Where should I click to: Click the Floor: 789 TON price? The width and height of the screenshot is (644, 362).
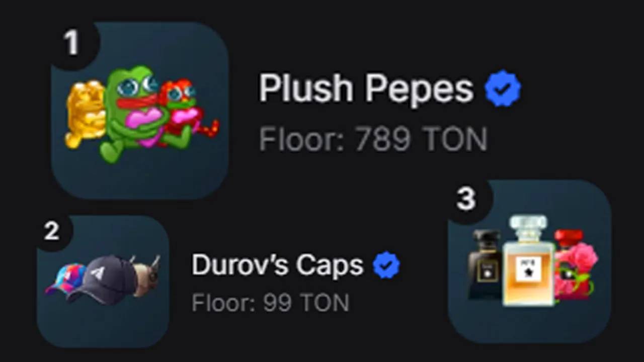point(373,139)
